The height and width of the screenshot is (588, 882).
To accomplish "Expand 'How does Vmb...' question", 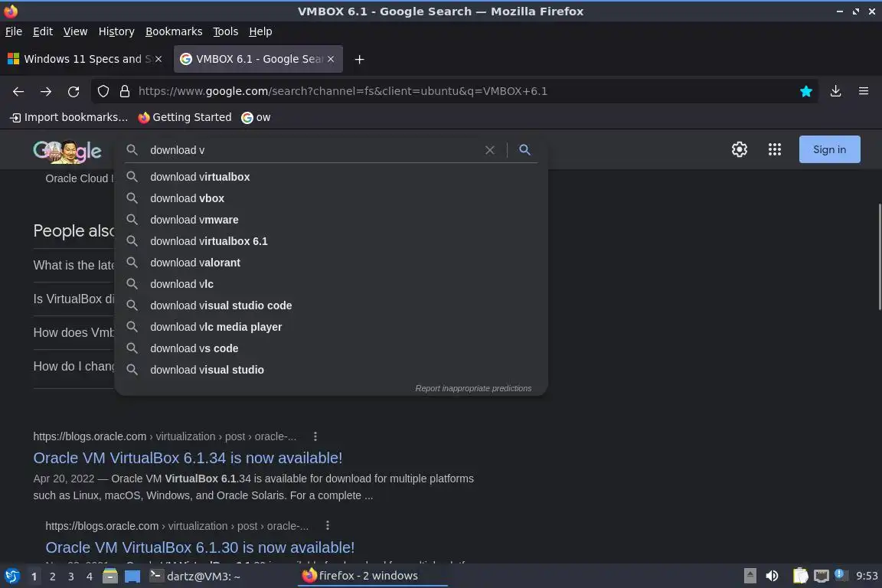I will click(x=73, y=332).
